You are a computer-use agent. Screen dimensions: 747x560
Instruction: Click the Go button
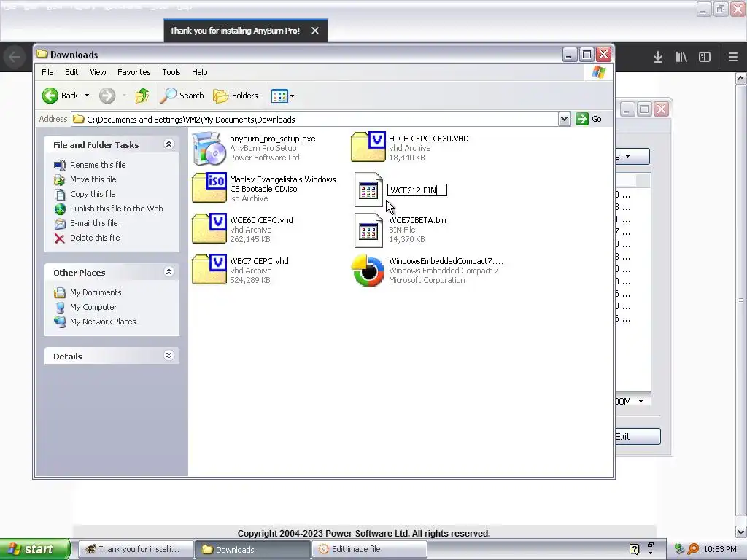pyautogui.click(x=589, y=119)
